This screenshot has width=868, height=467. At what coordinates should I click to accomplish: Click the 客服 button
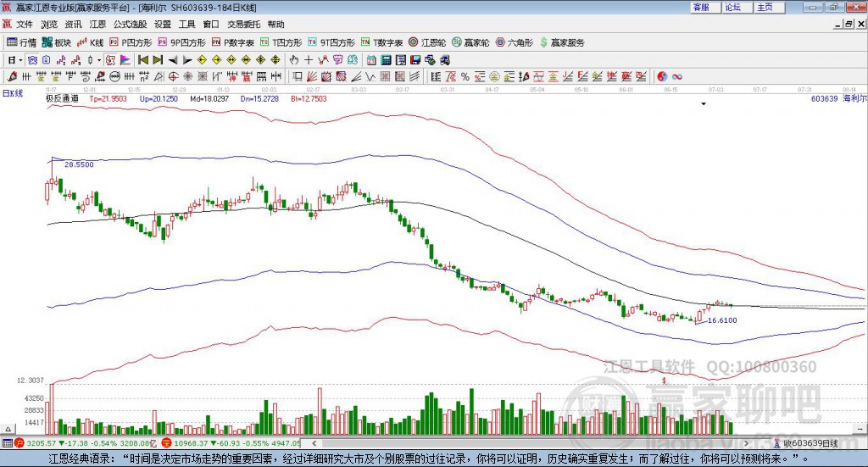[701, 7]
